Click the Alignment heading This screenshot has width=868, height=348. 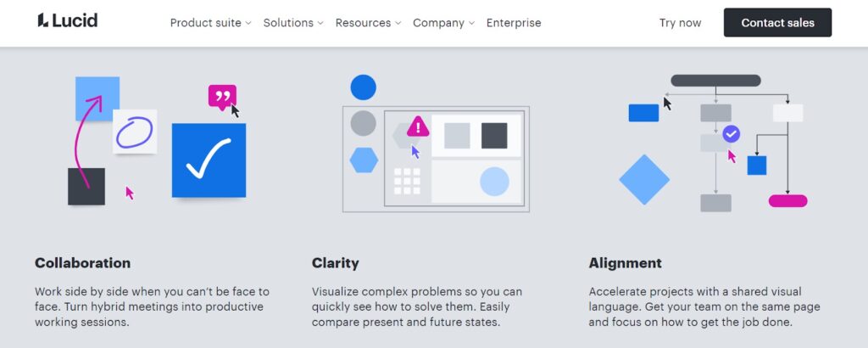(x=625, y=262)
